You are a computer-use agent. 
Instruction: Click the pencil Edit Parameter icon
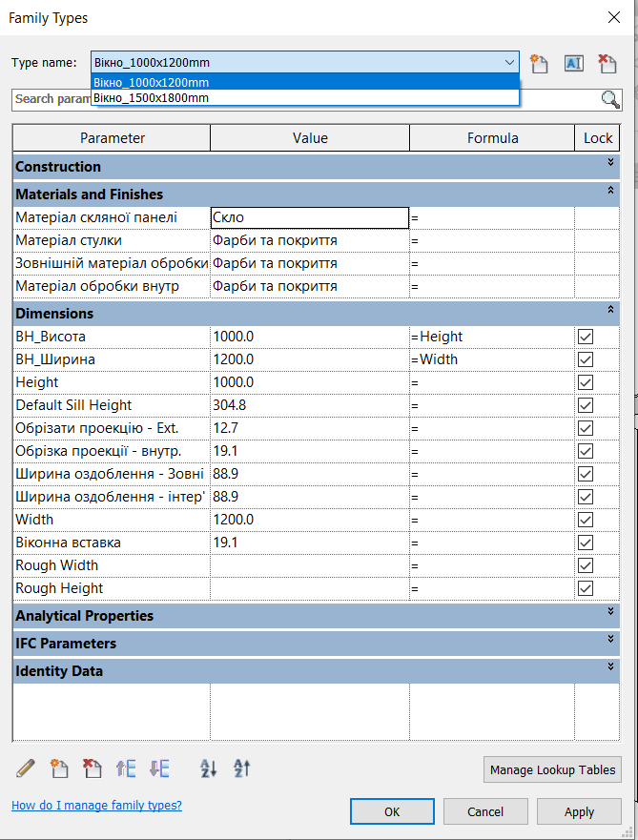(x=26, y=768)
